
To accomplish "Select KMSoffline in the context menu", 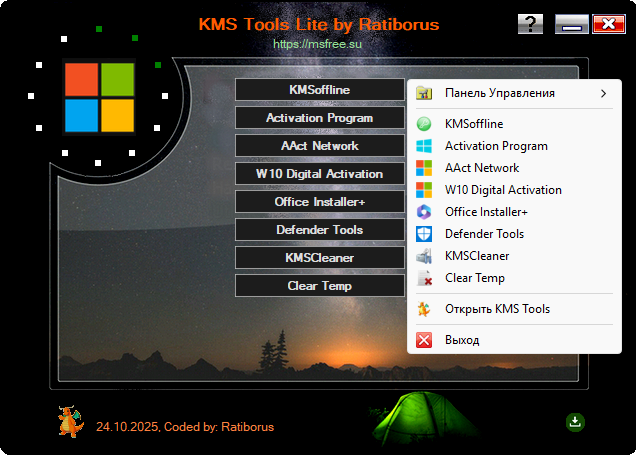I will click(514, 124).
